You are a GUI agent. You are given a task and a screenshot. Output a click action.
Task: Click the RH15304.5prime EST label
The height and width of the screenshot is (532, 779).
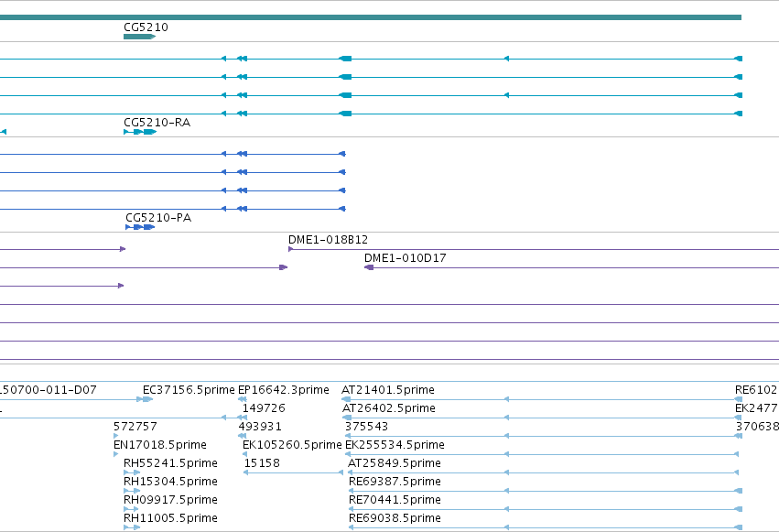(170, 482)
